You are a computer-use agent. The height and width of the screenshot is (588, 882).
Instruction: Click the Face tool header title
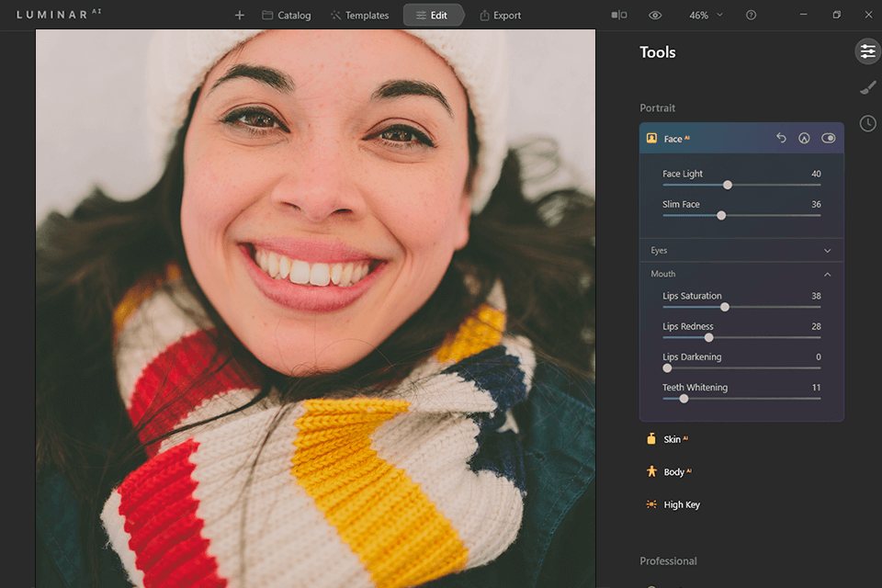point(677,139)
